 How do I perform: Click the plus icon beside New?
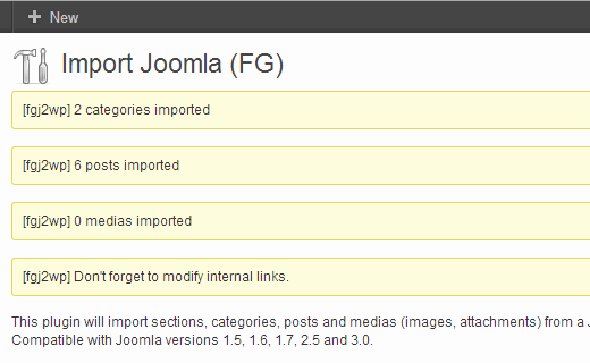pyautogui.click(x=34, y=17)
